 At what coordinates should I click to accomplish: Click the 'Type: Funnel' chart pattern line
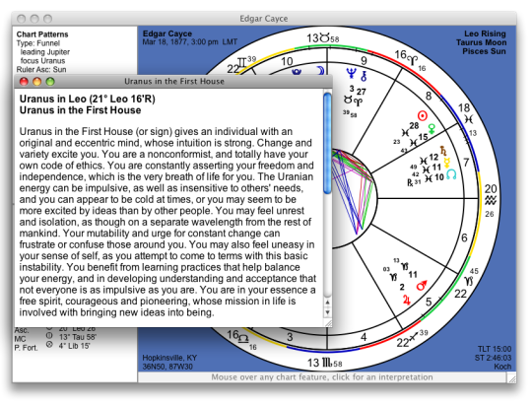pos(38,43)
